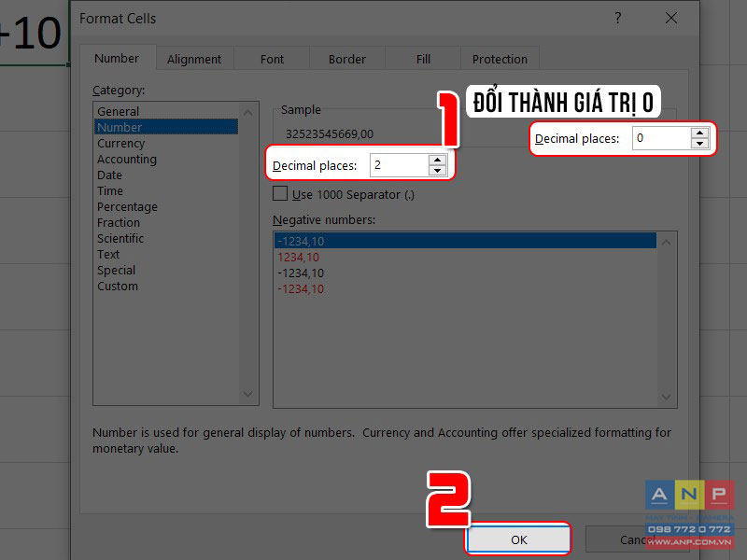Open the Font tab

coord(272,59)
